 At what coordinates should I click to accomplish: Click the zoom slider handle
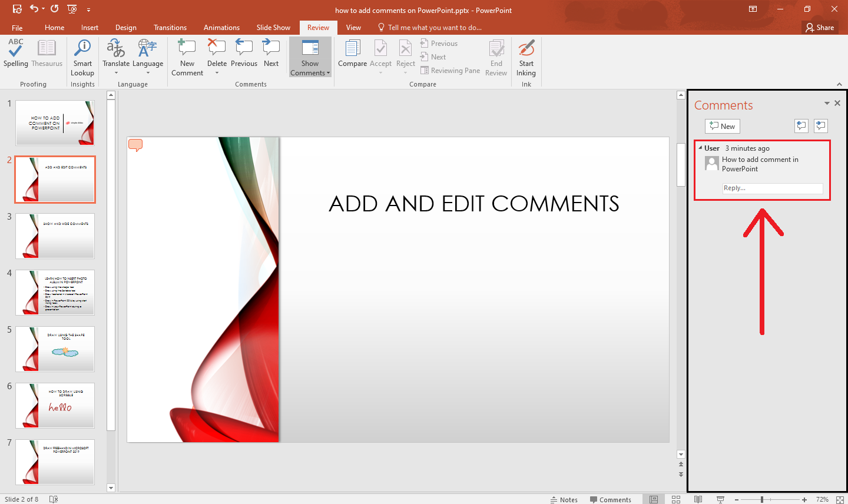762,499
